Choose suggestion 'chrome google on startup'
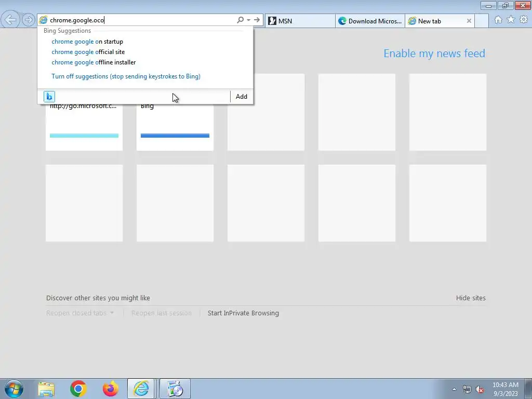 click(87, 42)
